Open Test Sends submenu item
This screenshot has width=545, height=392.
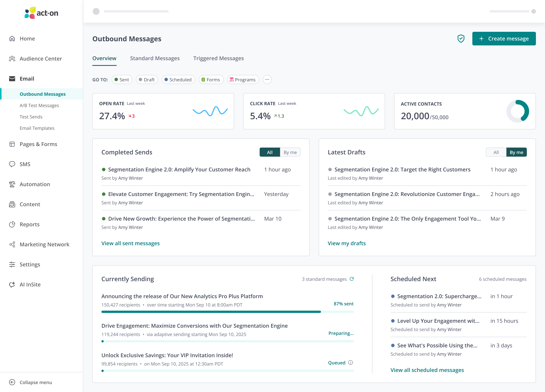click(x=31, y=117)
